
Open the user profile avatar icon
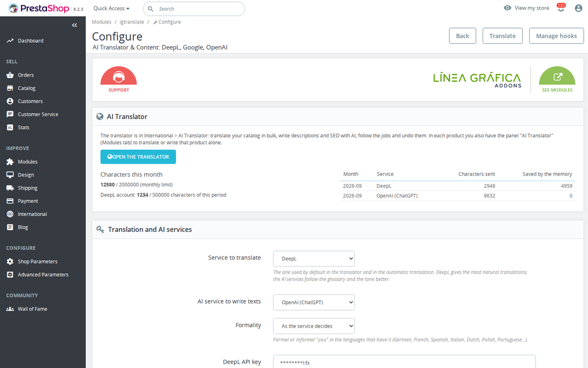coord(578,8)
